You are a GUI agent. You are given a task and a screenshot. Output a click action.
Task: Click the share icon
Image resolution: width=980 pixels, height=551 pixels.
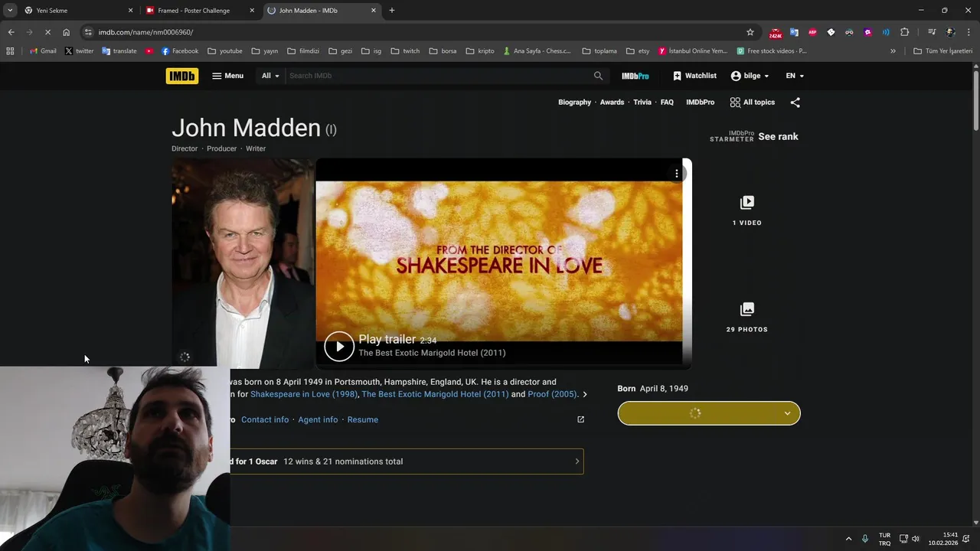[795, 102]
